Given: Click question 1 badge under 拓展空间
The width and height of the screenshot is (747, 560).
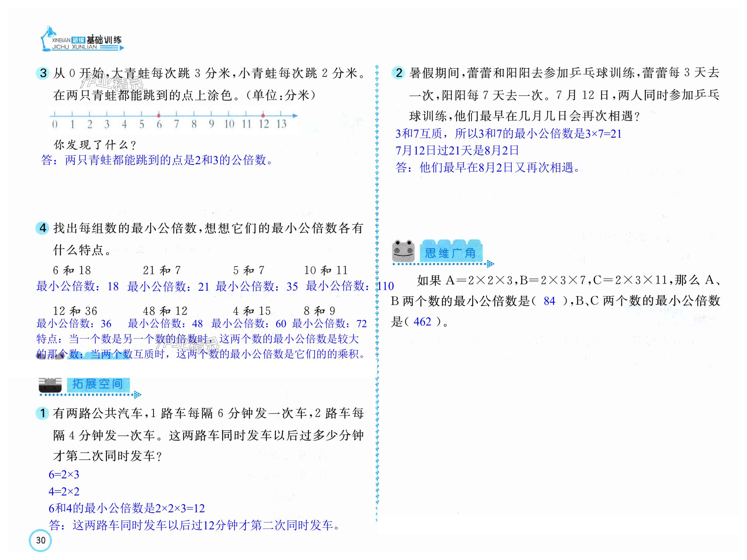Looking at the screenshot, I should 42,413.
